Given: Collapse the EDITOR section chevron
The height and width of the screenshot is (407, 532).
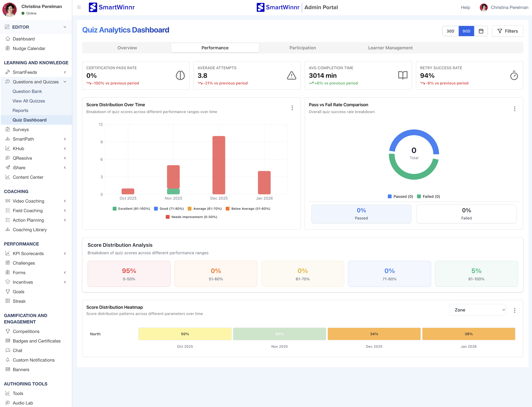Looking at the screenshot, I should click(x=65, y=27).
